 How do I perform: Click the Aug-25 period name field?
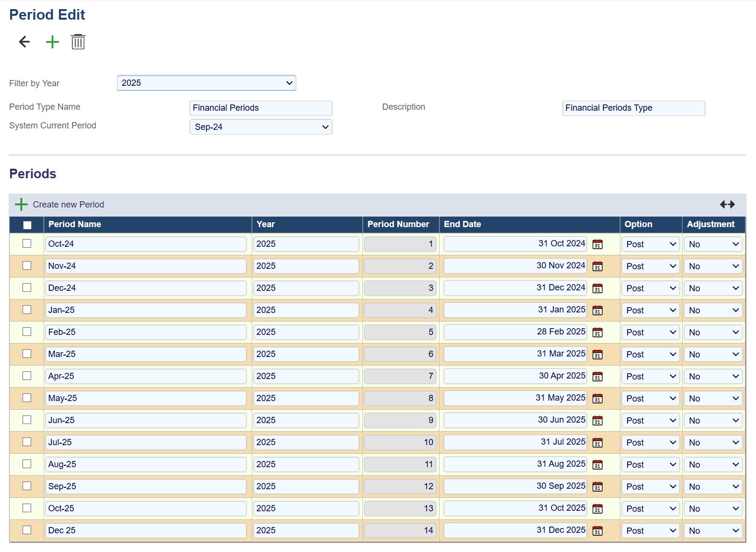146,464
